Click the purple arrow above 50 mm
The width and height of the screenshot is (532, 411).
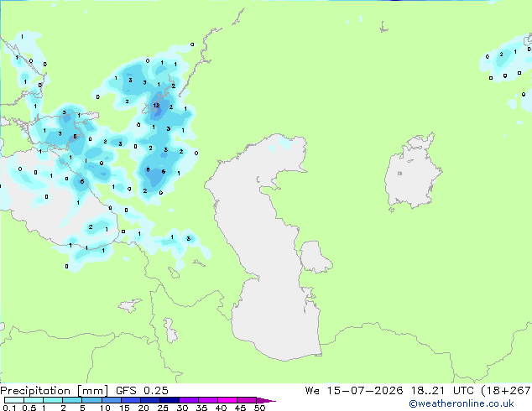click(266, 400)
